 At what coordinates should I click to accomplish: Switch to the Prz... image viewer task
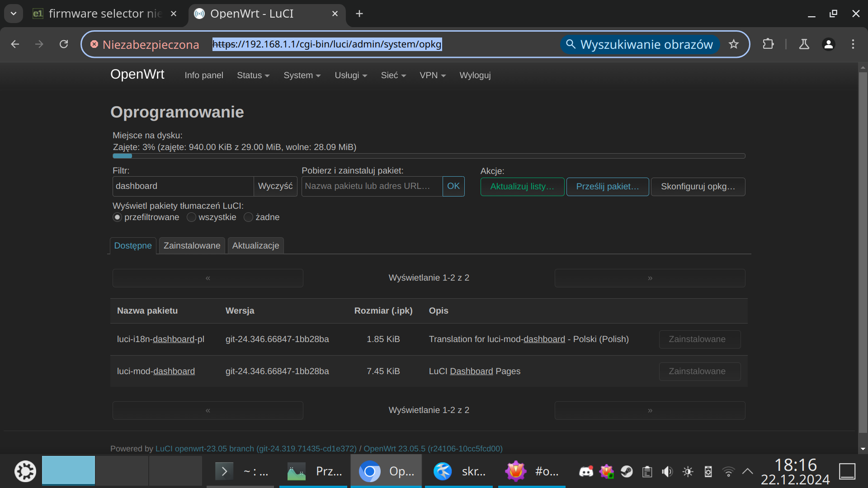(x=313, y=471)
